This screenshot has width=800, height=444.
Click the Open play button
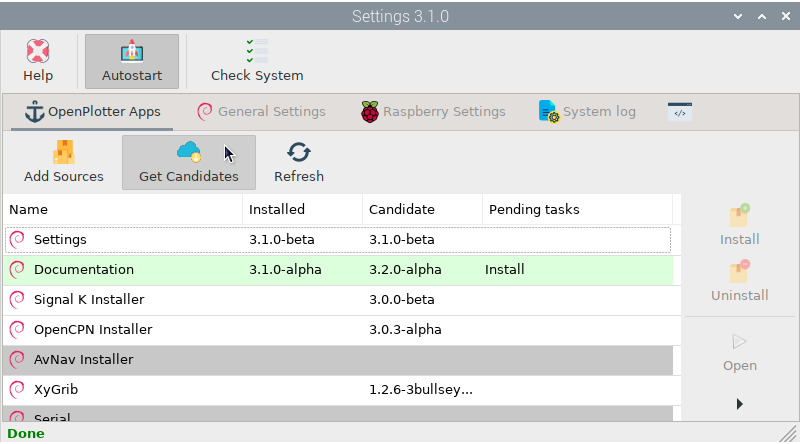(x=739, y=352)
